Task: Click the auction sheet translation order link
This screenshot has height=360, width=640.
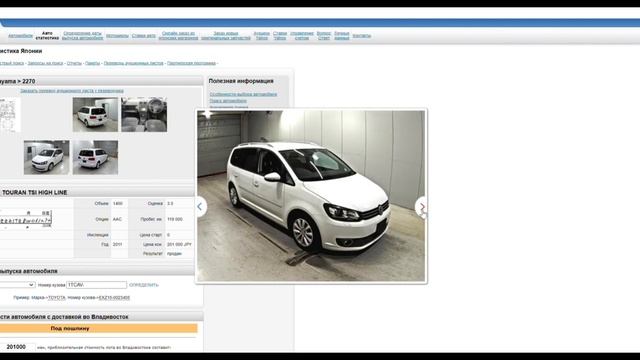Action: pos(72,91)
